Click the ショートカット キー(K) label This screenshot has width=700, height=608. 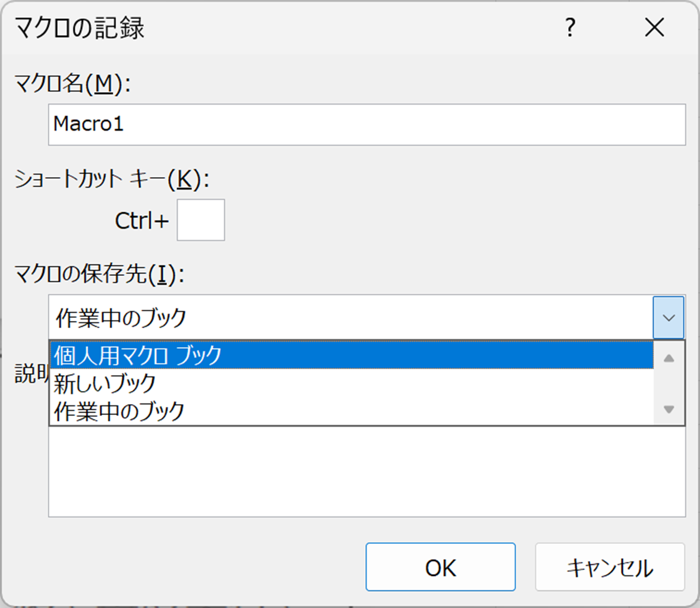(112, 179)
